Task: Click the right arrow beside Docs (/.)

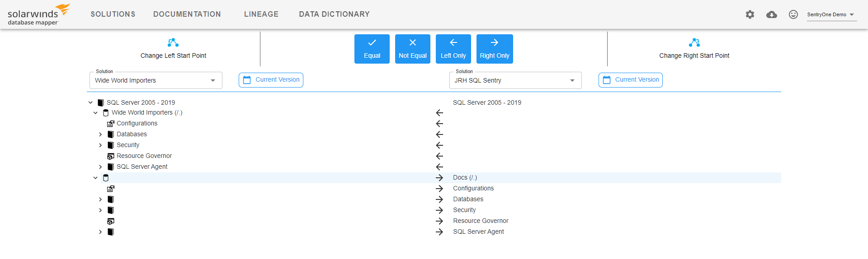Action: [439, 178]
